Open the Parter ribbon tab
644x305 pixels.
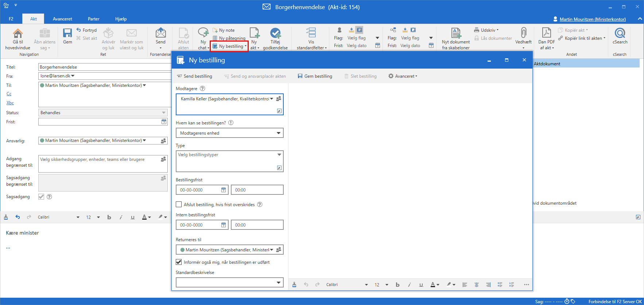coord(93,19)
